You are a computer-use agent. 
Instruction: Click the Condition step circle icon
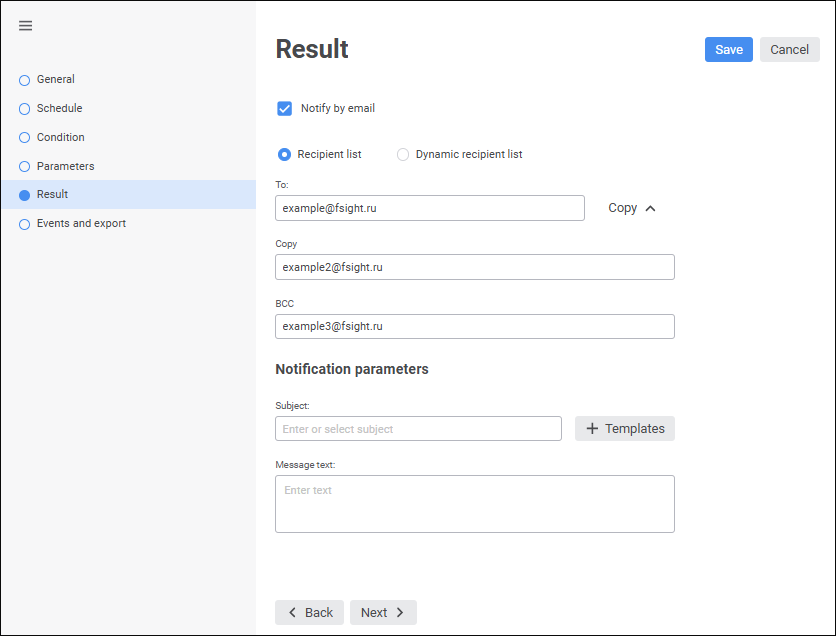coord(25,138)
